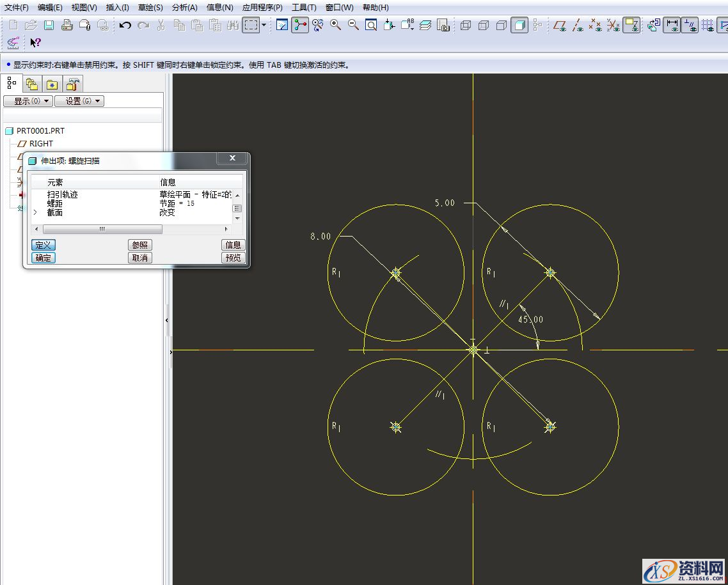The width and height of the screenshot is (728, 585).
Task: Click the 预览 button in the dialog
Action: (x=233, y=258)
